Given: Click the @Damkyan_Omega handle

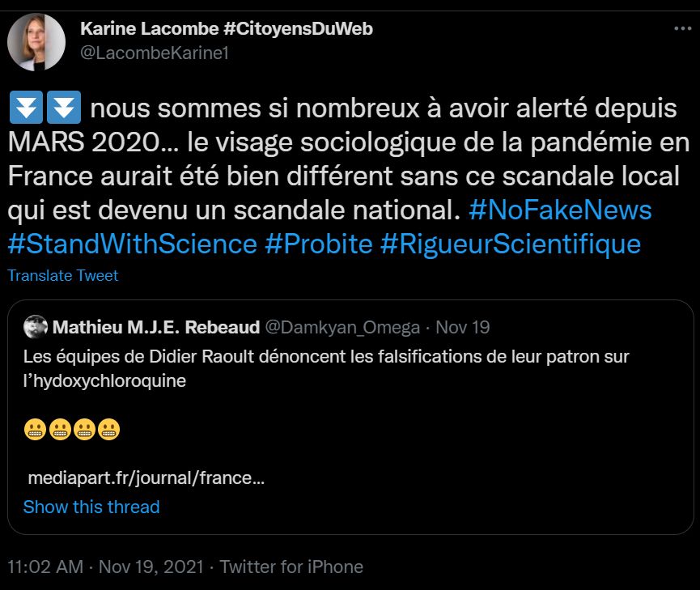Looking at the screenshot, I should coord(343,327).
